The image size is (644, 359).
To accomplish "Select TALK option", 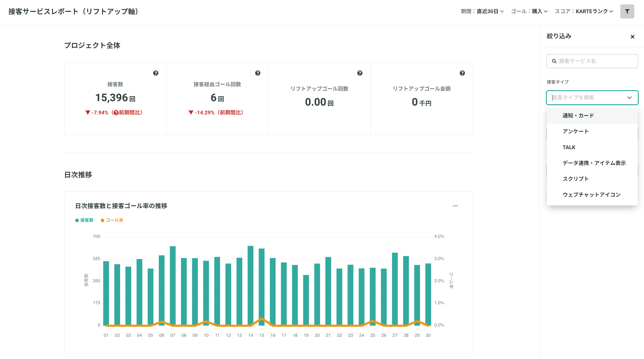I will point(592,147).
